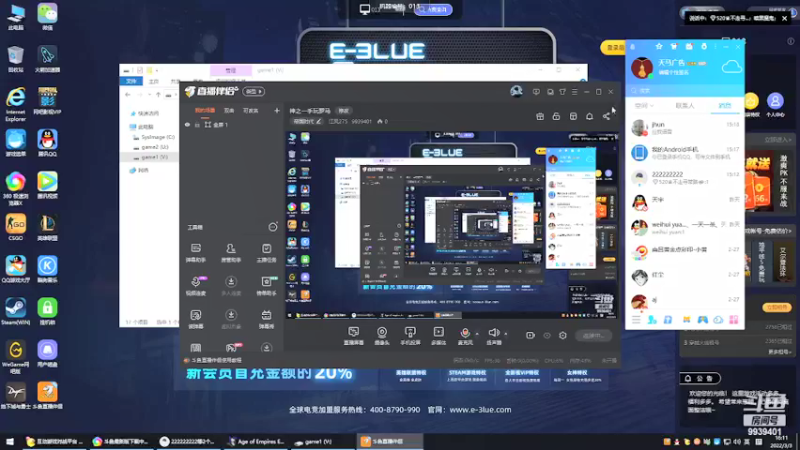Open streaming app hamburger menu
The height and width of the screenshot is (450, 800).
coord(574,92)
